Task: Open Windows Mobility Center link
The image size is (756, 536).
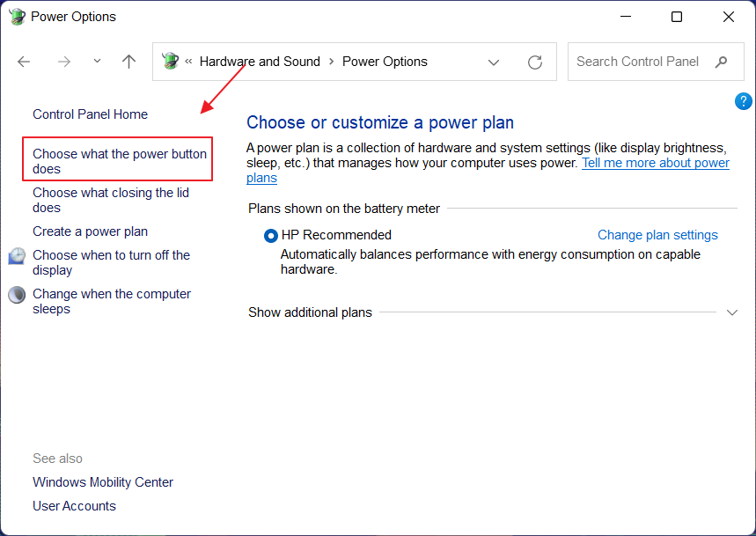Action: click(x=103, y=482)
